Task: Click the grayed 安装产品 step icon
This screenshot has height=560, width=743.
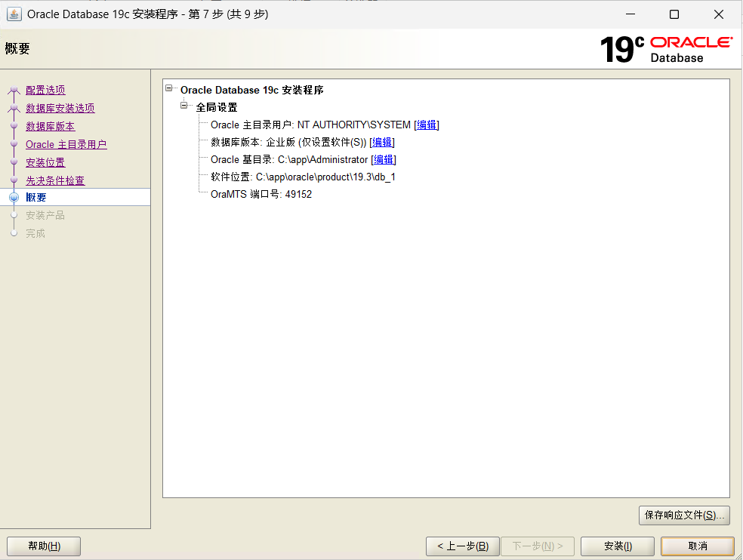Action: pos(14,215)
